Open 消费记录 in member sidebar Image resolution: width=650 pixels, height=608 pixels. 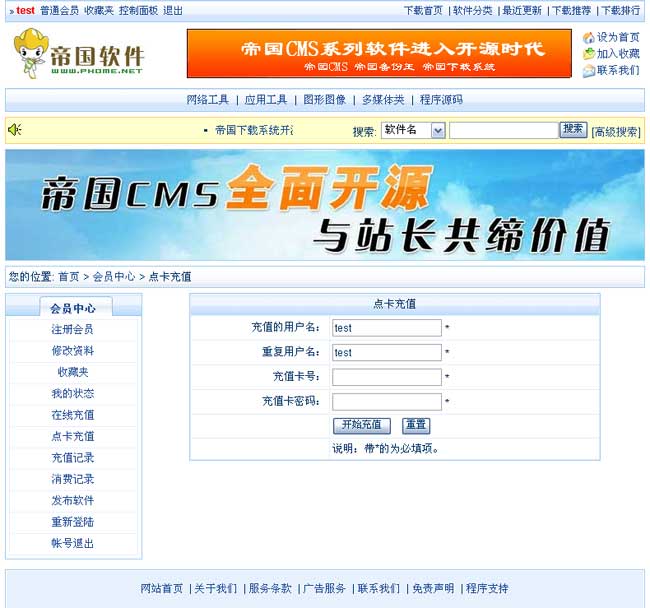tap(73, 479)
